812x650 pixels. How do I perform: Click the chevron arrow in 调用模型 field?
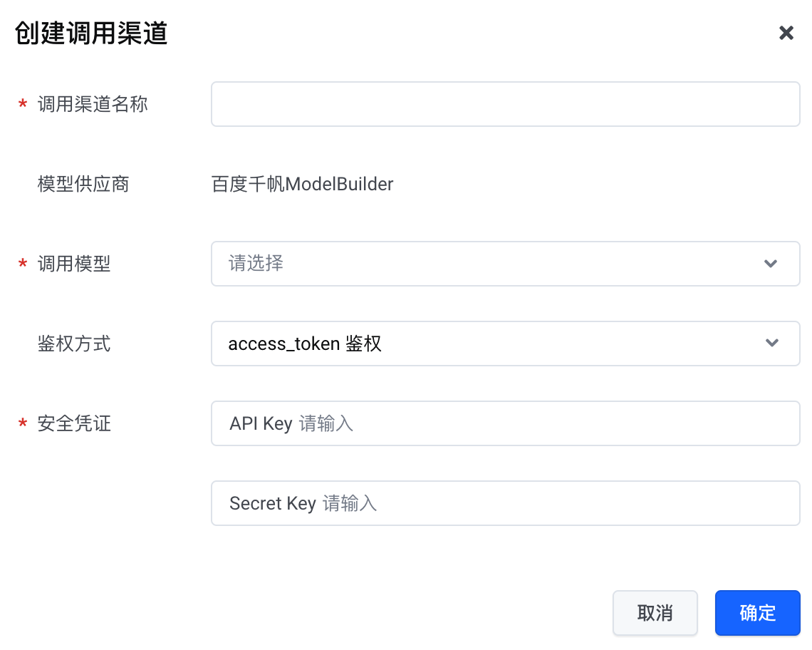pyautogui.click(x=771, y=263)
